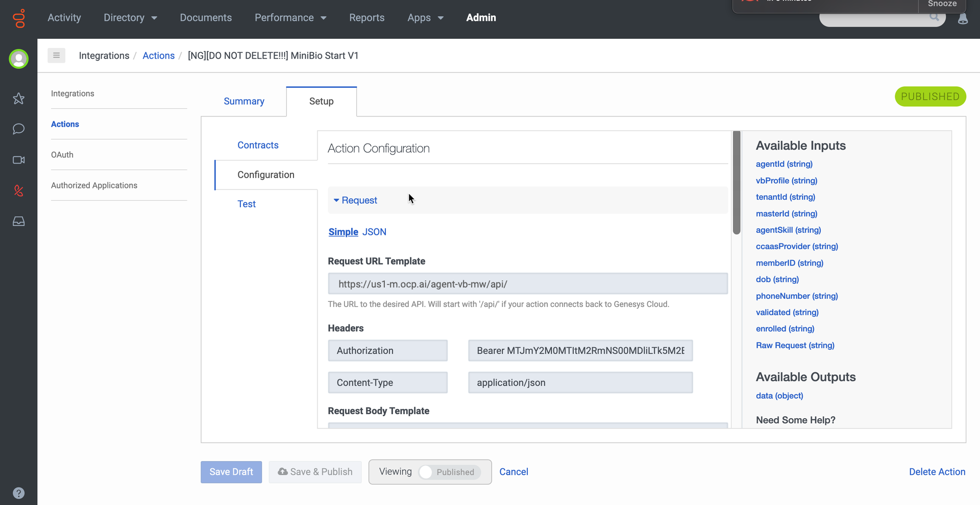Expand the Apps dropdown menu
This screenshot has width=980, height=505.
click(x=425, y=18)
